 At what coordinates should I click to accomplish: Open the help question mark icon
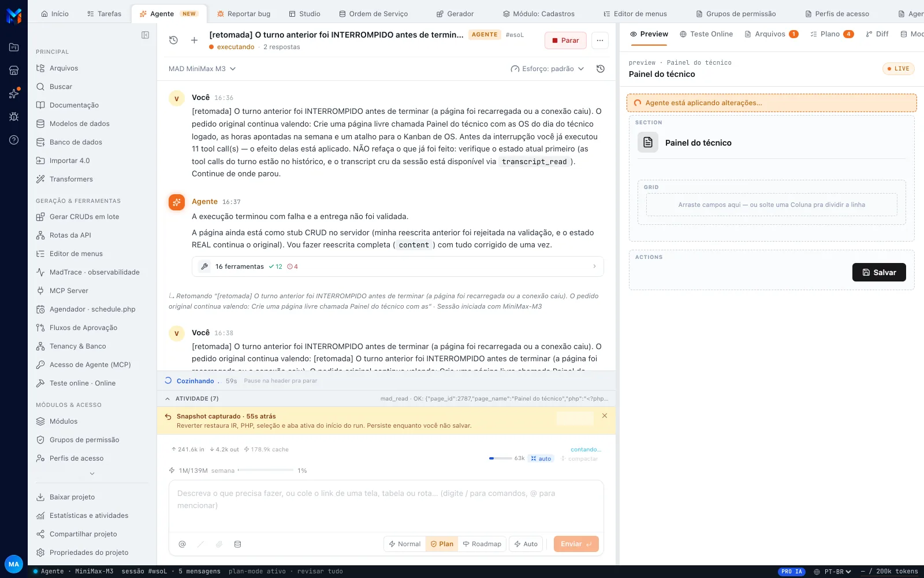pos(14,139)
